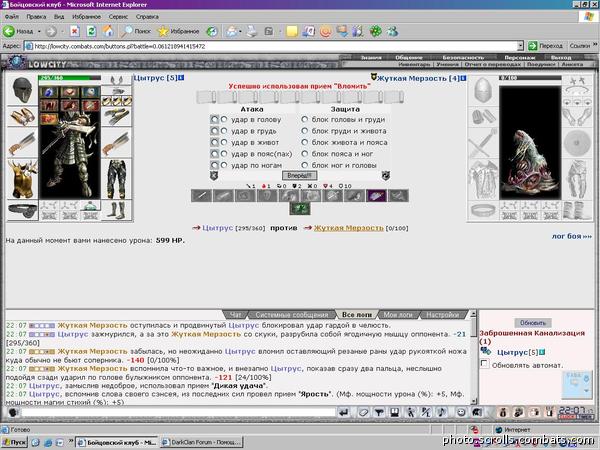Open the smiley emoticon picker
The image size is (600, 450).
(x=461, y=412)
